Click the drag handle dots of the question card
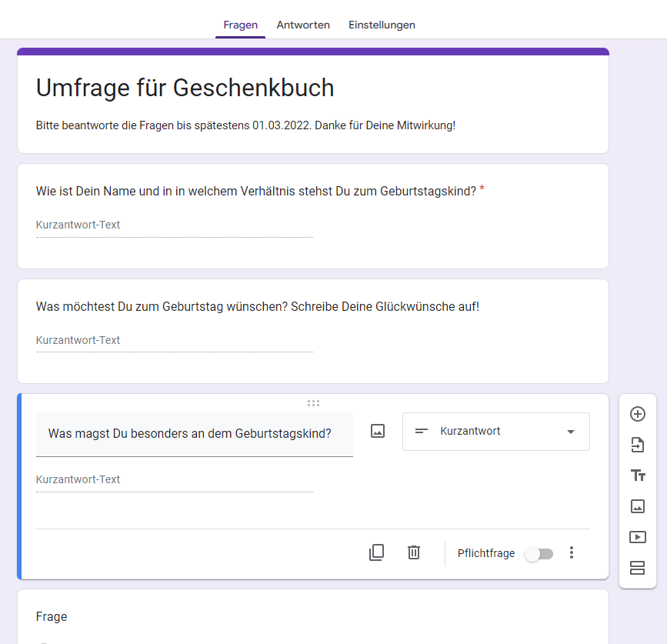667x644 pixels. coord(314,403)
